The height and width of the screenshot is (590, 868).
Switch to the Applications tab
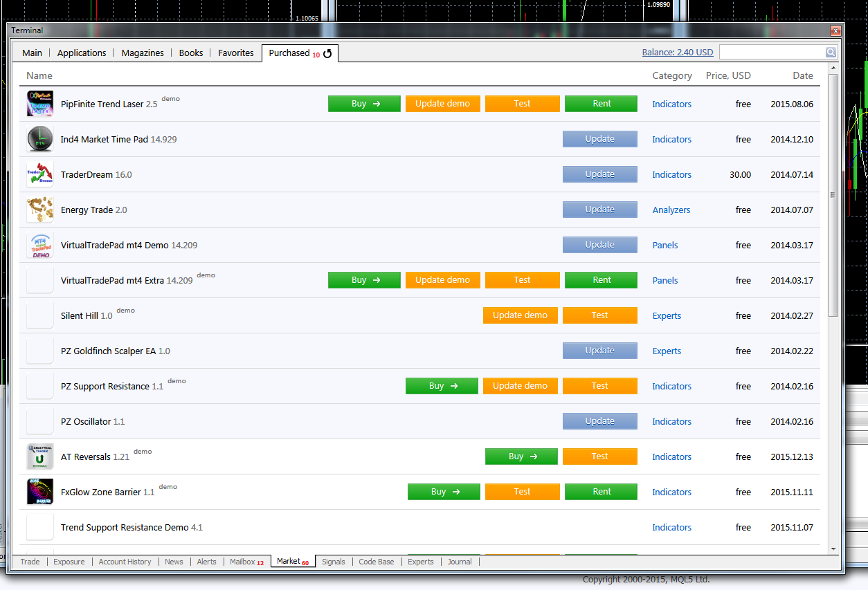(x=82, y=53)
